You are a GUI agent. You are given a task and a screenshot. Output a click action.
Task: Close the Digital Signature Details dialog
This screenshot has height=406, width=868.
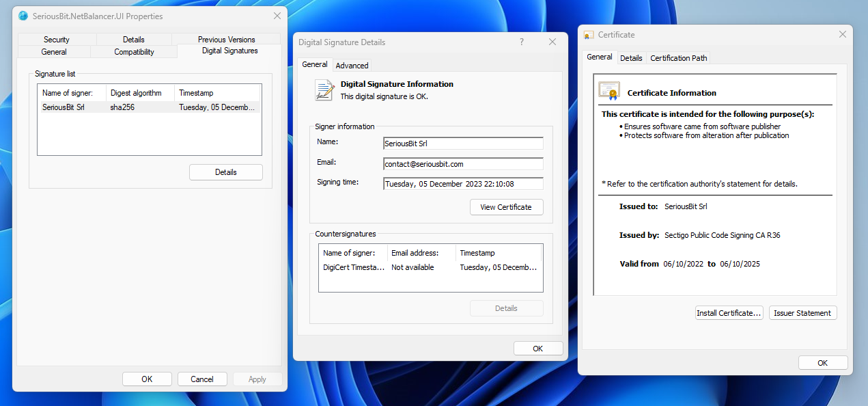pyautogui.click(x=552, y=42)
